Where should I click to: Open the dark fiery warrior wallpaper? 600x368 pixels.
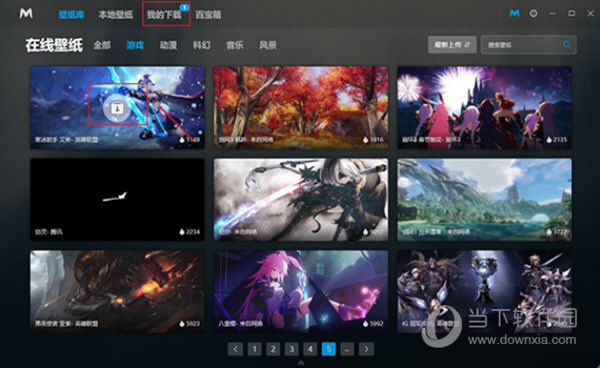click(117, 291)
